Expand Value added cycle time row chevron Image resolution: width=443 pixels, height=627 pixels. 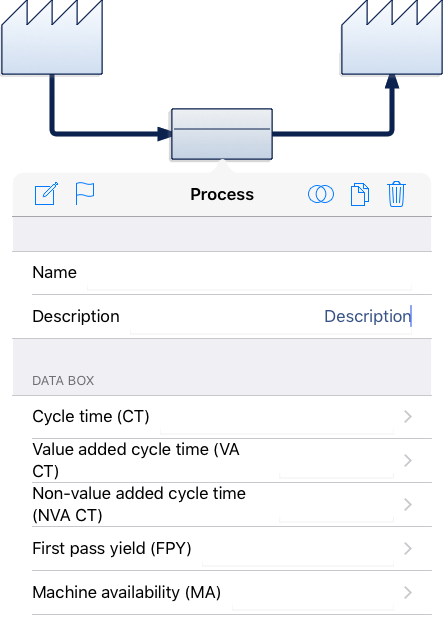click(x=408, y=461)
